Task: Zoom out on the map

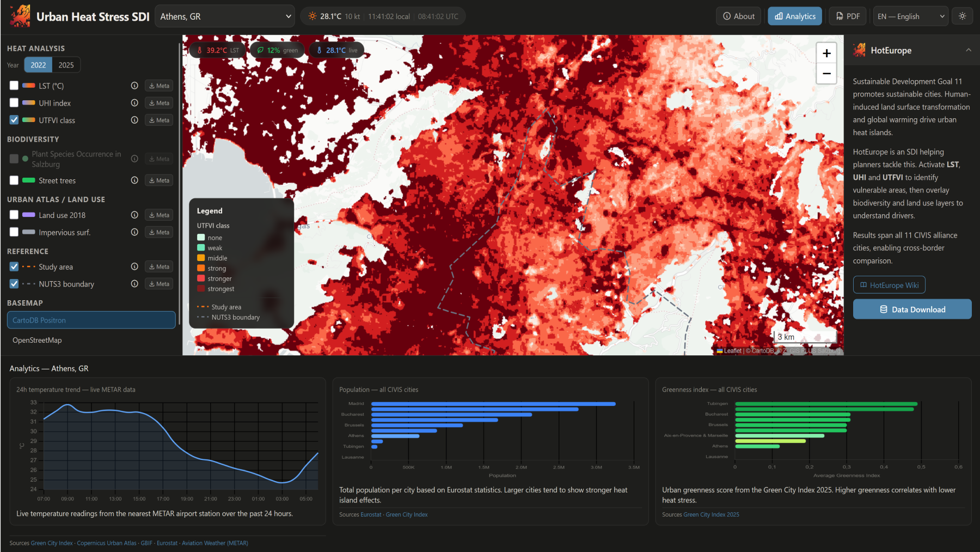Action: click(x=826, y=74)
